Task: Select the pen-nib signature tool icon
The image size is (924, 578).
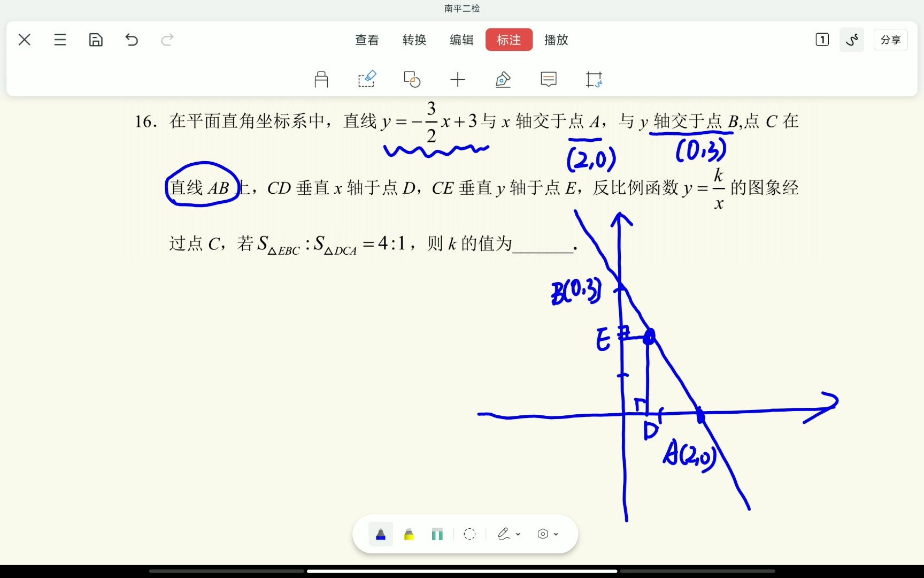Action: tap(503, 80)
